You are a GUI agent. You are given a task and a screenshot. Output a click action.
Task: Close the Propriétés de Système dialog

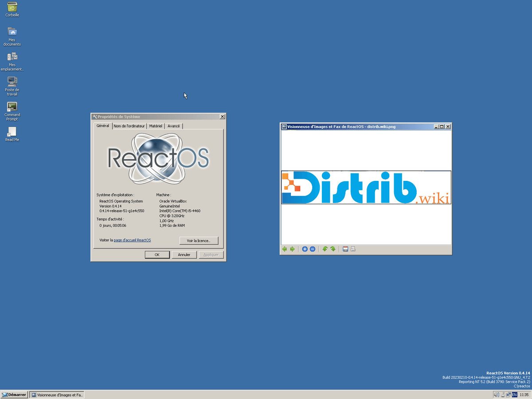pos(222,117)
